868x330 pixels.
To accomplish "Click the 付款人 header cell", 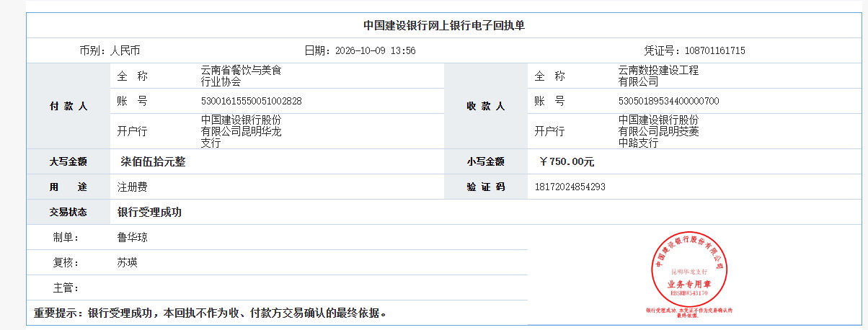I will tap(68, 106).
